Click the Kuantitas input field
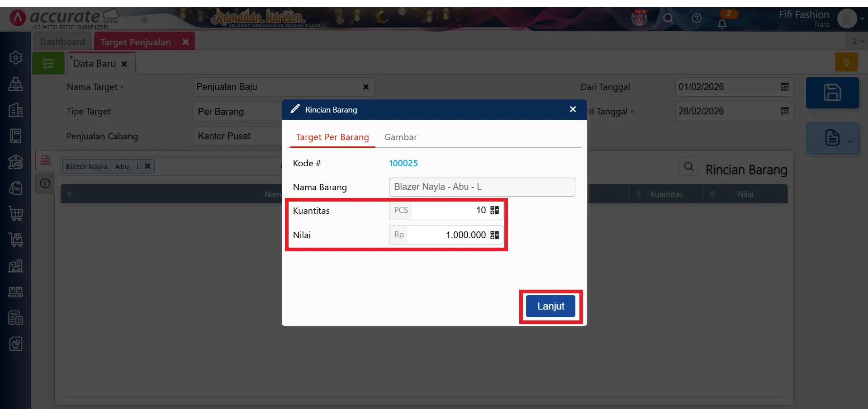 (x=448, y=211)
